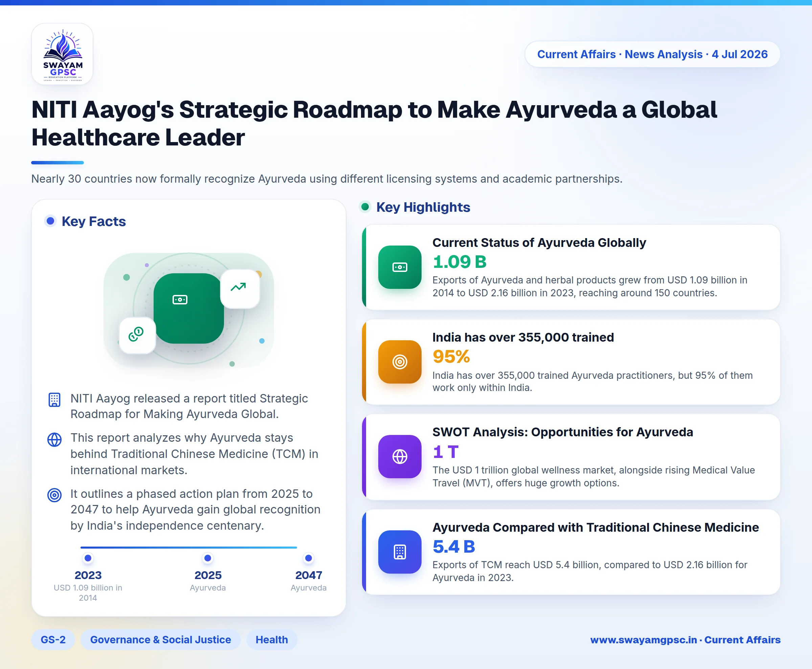Click the 95% work only within India description
The width and height of the screenshot is (812, 669).
point(592,381)
